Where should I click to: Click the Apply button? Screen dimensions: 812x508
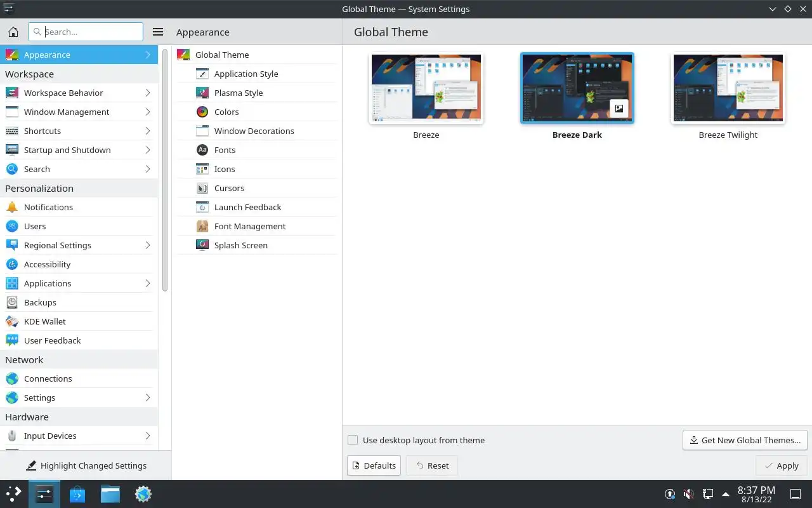[x=781, y=465]
